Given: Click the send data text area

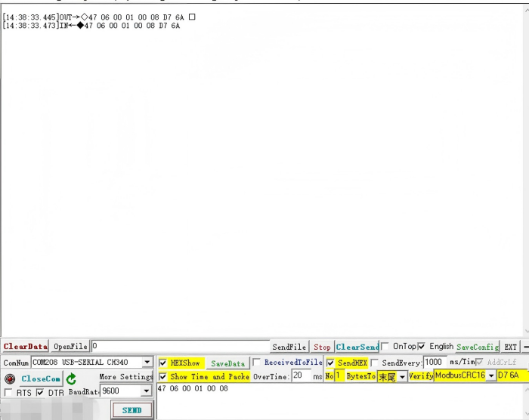Looking at the screenshot, I should (340, 400).
